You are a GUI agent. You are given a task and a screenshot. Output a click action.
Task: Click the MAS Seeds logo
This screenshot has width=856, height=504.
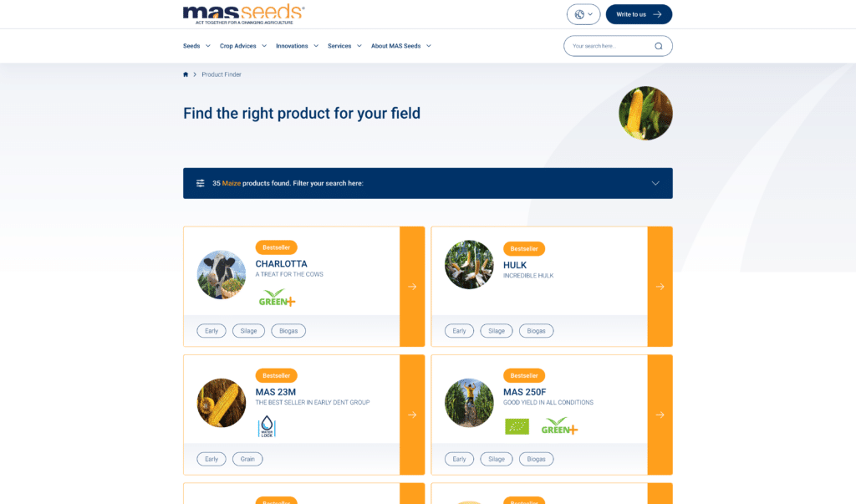(x=243, y=14)
